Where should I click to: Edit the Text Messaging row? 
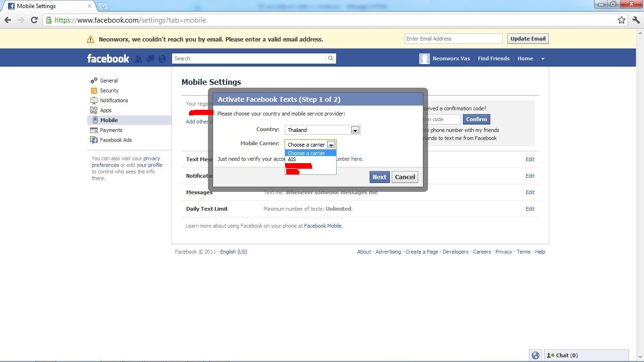coord(530,159)
